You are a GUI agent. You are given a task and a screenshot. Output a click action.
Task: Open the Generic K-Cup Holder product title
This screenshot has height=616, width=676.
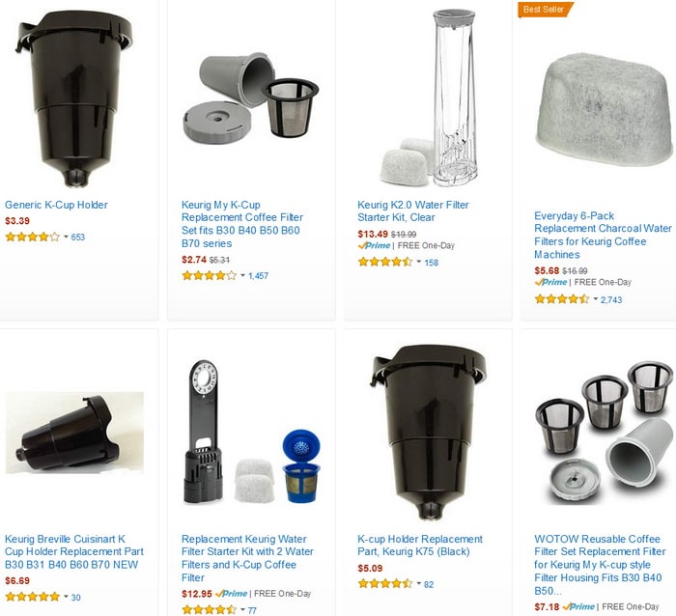tap(56, 205)
